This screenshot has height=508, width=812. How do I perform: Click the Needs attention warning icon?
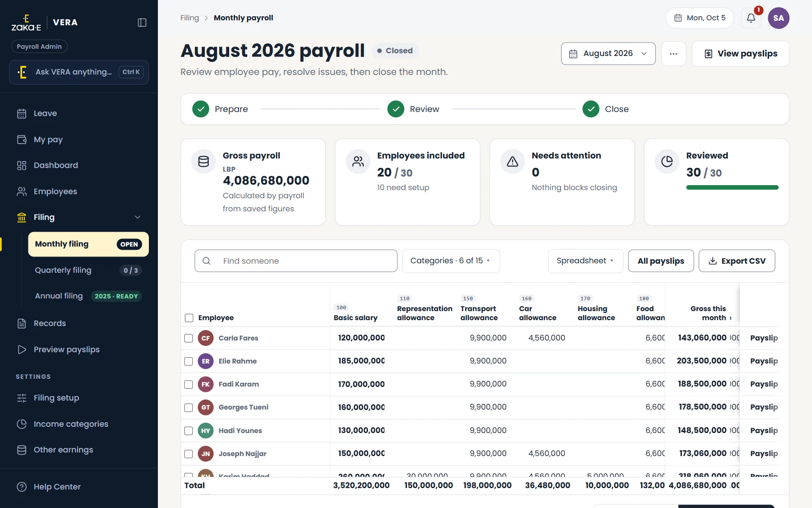tap(512, 162)
